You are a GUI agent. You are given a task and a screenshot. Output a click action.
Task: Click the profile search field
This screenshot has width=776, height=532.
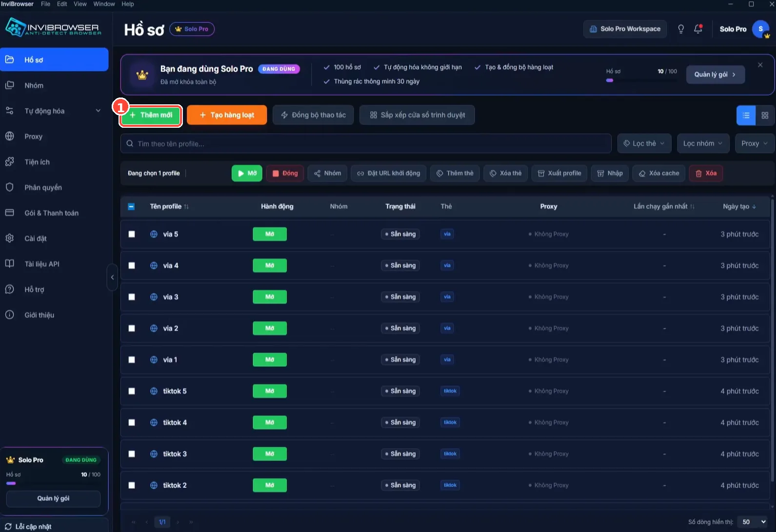(366, 143)
